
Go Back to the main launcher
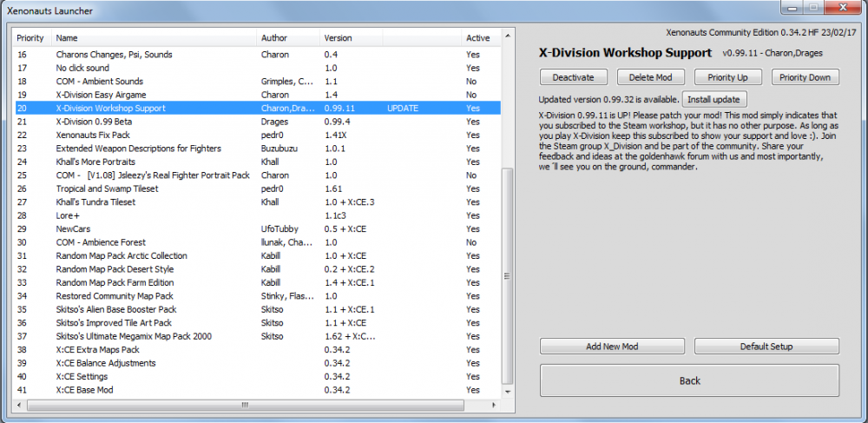coord(690,380)
